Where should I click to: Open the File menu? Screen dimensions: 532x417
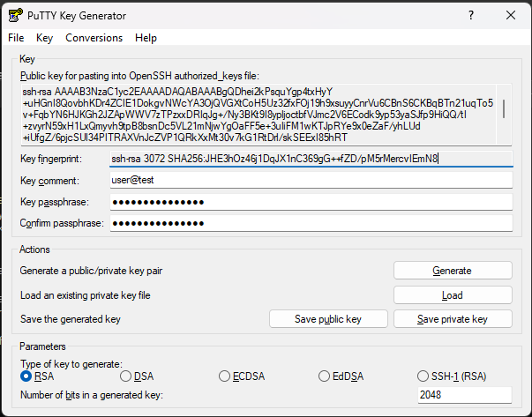16,38
